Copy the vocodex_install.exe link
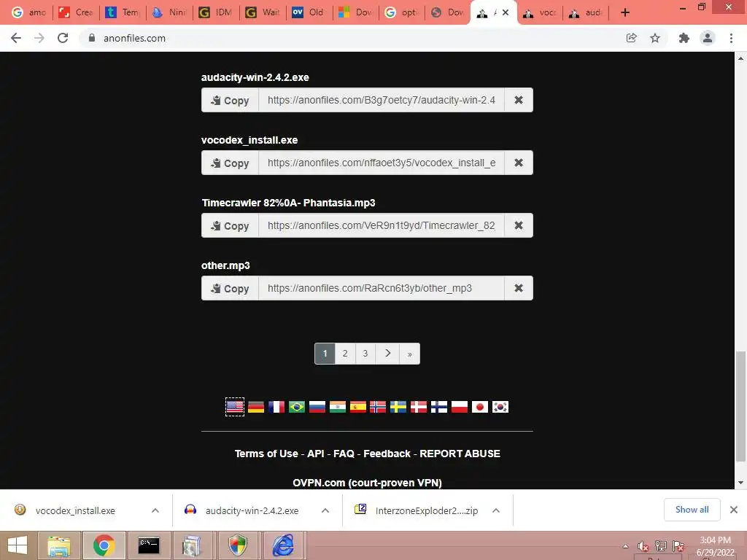The width and height of the screenshot is (747, 560). pyautogui.click(x=230, y=163)
